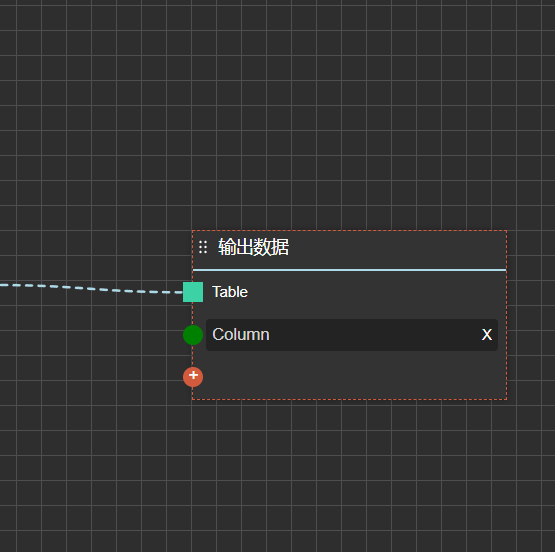Remove the Column entry with X
Screen dimensions: 555x552
point(487,334)
